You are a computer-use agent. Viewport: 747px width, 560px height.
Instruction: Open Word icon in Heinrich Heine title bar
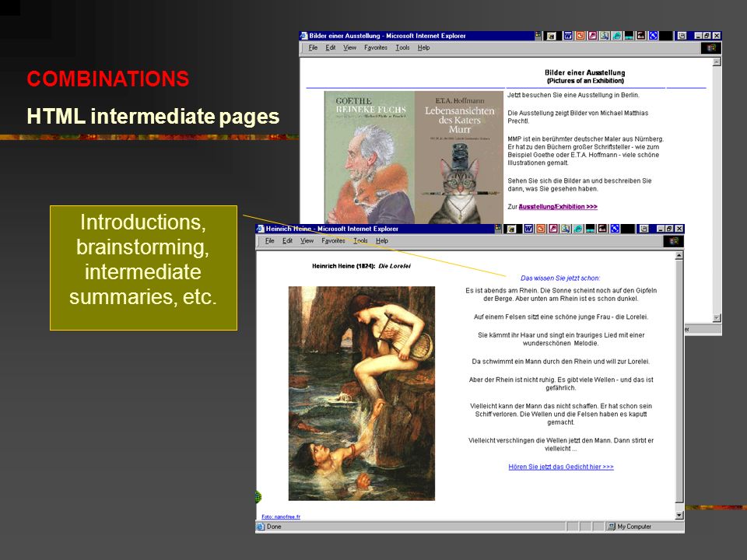pos(528,229)
